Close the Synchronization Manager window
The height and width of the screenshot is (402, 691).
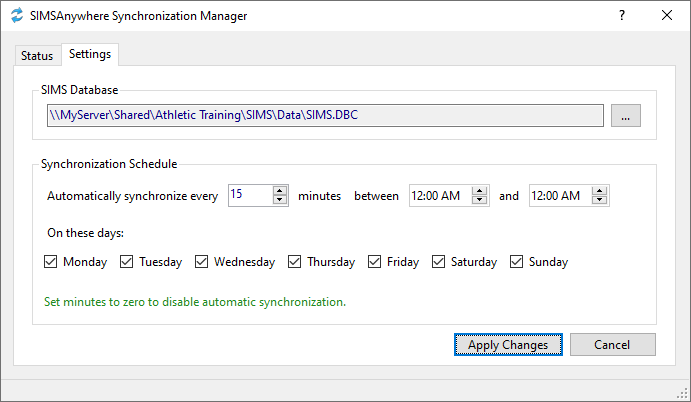pyautogui.click(x=667, y=15)
